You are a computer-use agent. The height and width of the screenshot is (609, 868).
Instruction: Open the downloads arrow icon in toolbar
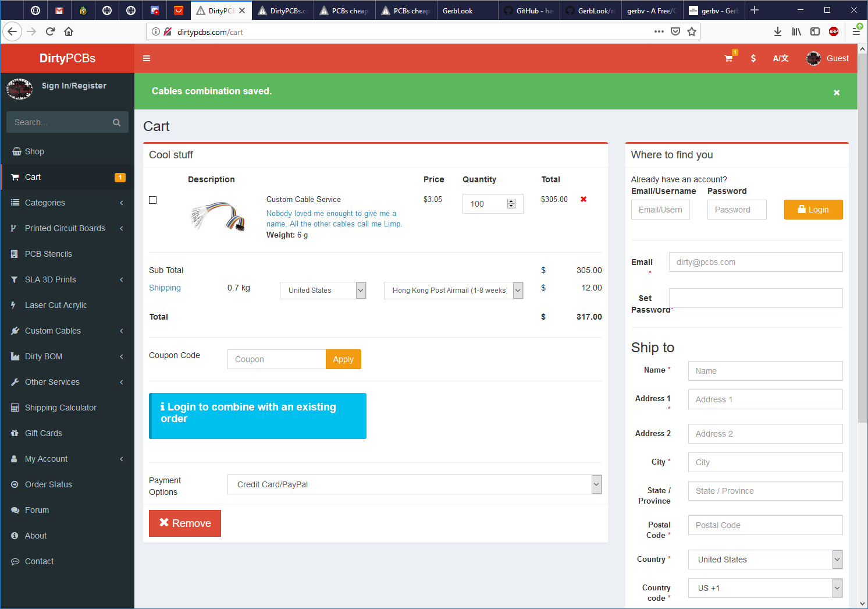[778, 31]
